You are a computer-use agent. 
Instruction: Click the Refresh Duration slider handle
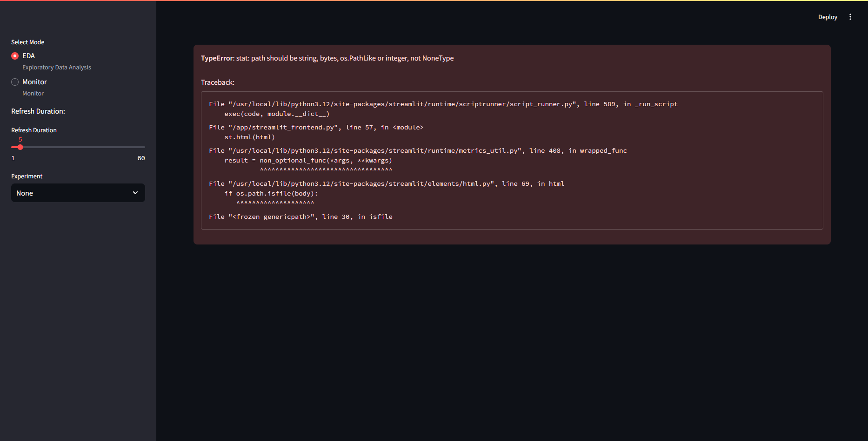(x=20, y=147)
